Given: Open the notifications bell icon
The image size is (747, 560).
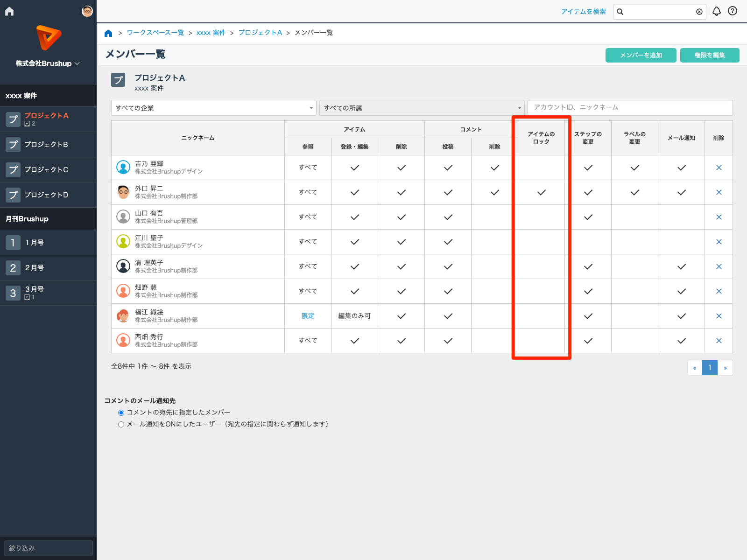Looking at the screenshot, I should 717,11.
